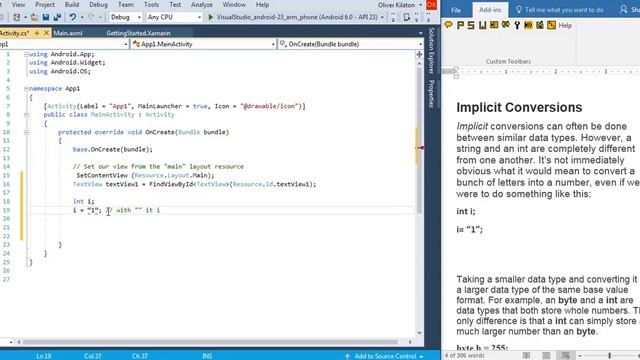
Task: Open the Analyze menu
Action: 202,5
